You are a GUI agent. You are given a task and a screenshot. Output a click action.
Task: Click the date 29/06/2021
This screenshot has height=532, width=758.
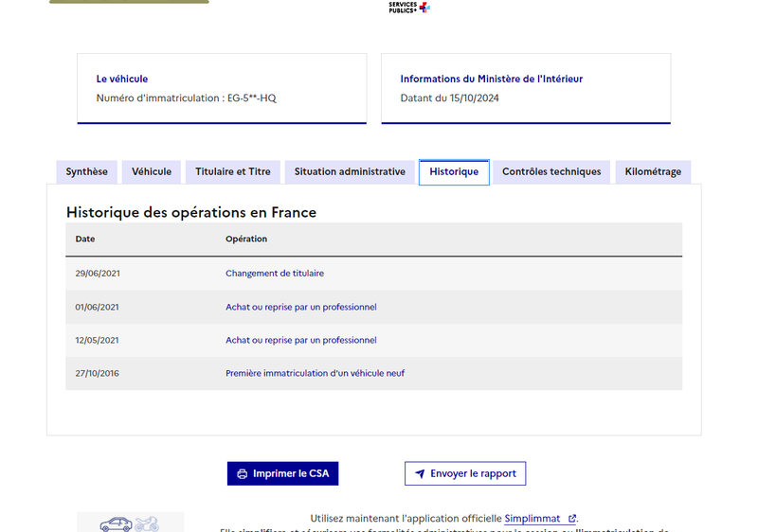[x=98, y=274]
